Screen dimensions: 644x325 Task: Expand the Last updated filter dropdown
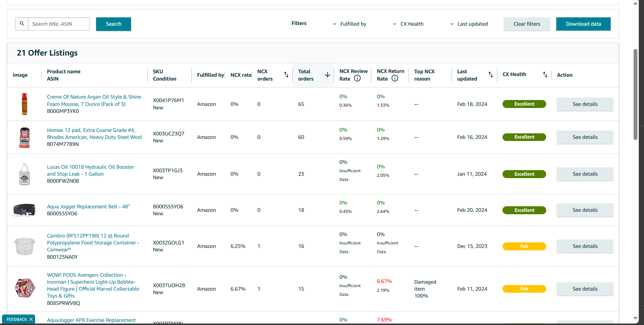click(x=469, y=24)
